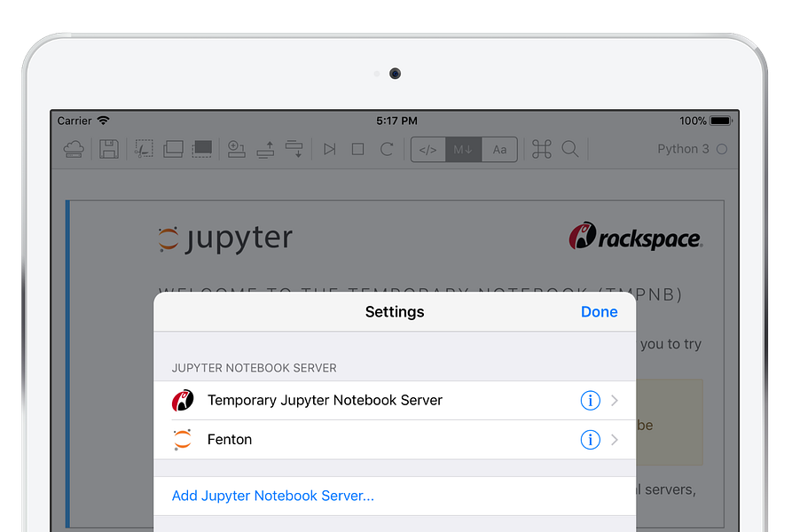Select Temporary Jupyter Notebook Server row
Image resolution: width=792 pixels, height=532 pixels.
coord(395,400)
